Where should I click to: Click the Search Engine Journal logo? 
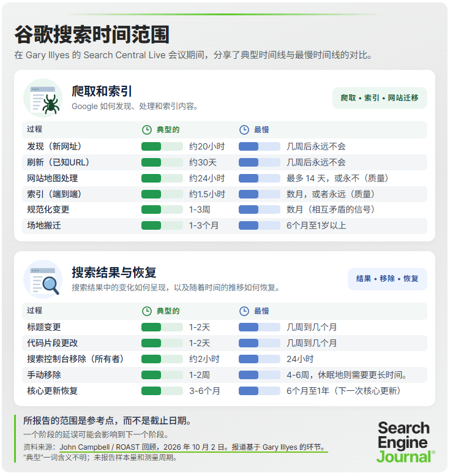click(x=406, y=442)
